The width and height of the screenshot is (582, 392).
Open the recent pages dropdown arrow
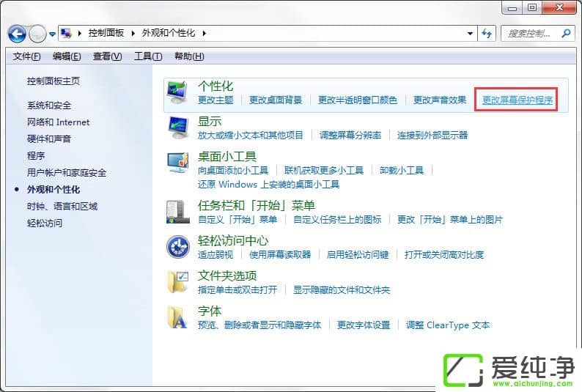[x=53, y=34]
